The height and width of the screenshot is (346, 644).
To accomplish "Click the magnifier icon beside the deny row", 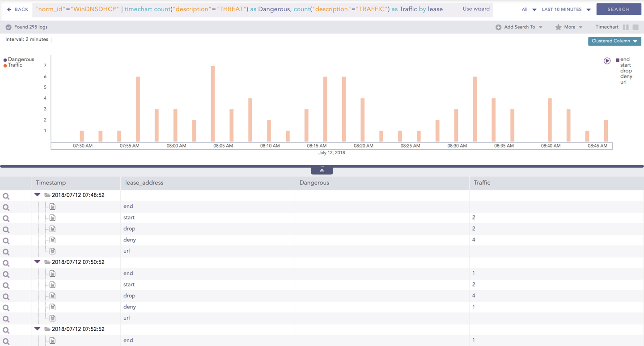I will [6, 240].
